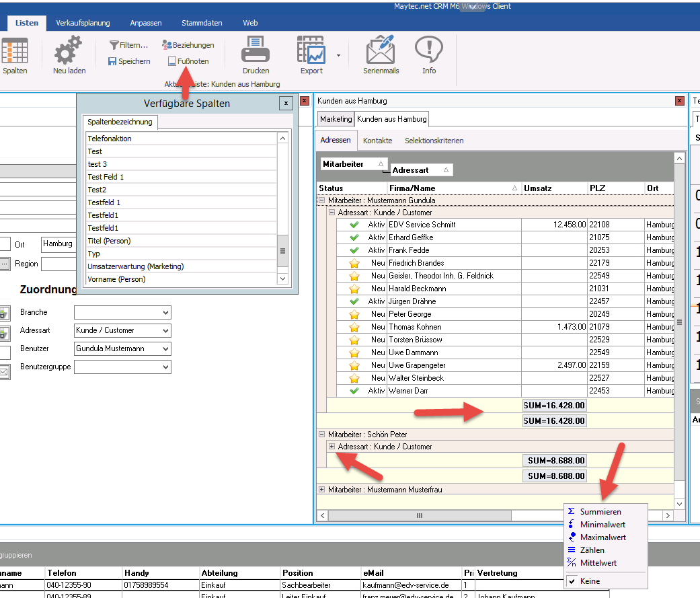Open Serienmails envelope icon
Screen dimensions: 700x598
381,50
